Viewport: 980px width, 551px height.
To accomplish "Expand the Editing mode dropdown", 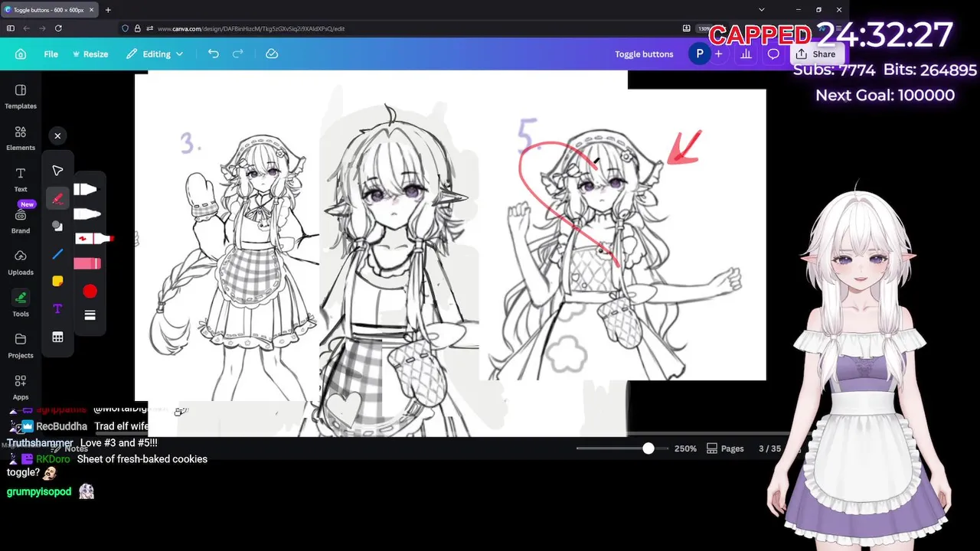I will click(x=155, y=54).
